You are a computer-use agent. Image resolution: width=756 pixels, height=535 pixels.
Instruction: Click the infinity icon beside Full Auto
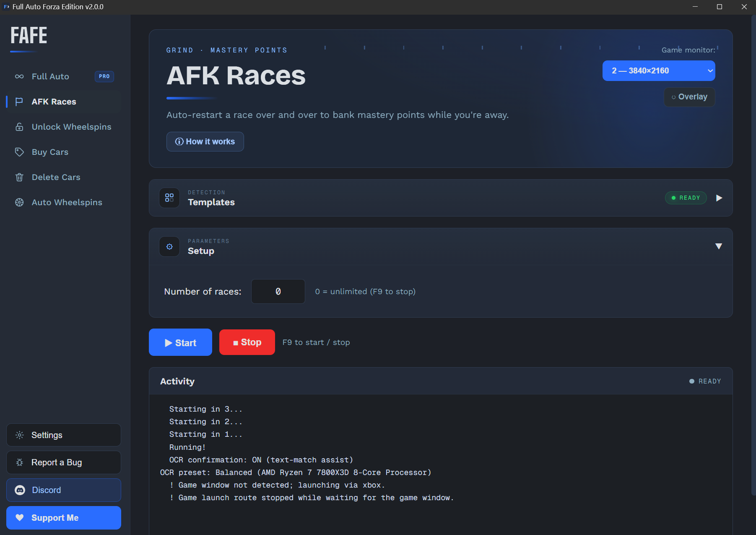[x=19, y=76]
